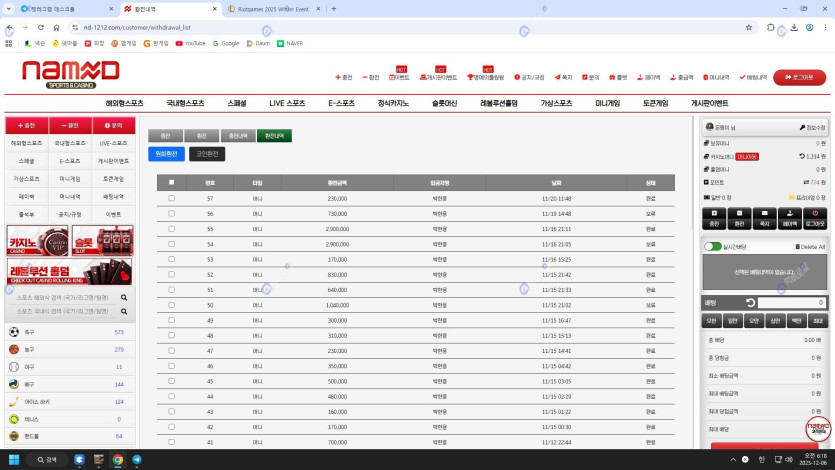The height and width of the screenshot is (470, 835).
Task: Tick the checkbox for row number 50
Action: coord(172,305)
